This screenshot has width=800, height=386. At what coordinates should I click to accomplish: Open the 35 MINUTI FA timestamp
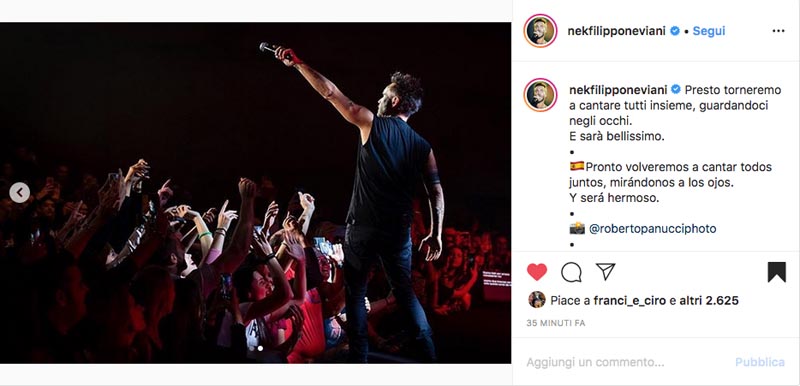556,323
